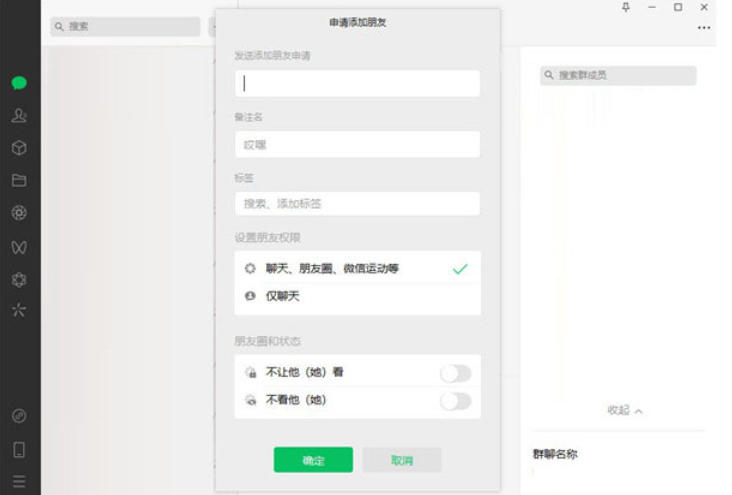Click the 搜索、添加标签 tag field
The width and height of the screenshot is (732, 495).
[x=357, y=204]
